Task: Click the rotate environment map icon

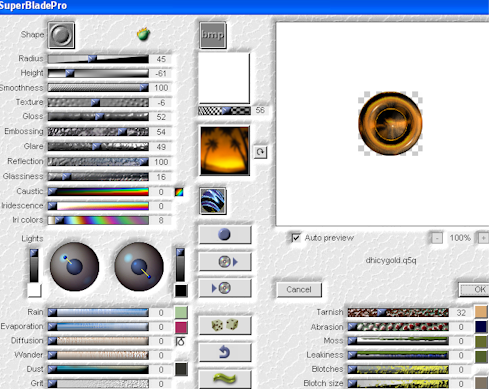Action: click(x=260, y=152)
